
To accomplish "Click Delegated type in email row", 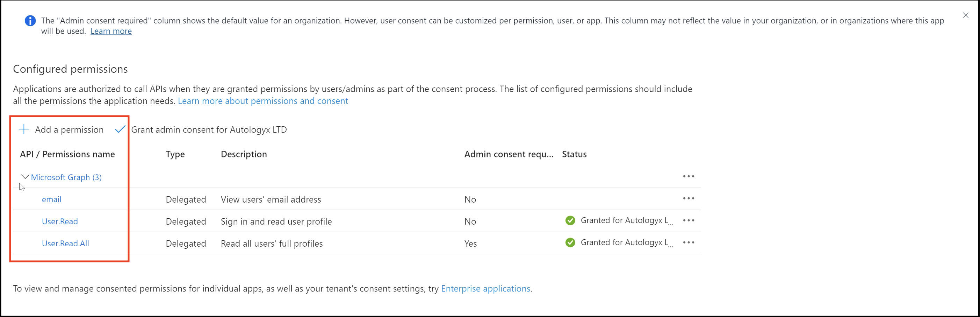I will 186,199.
